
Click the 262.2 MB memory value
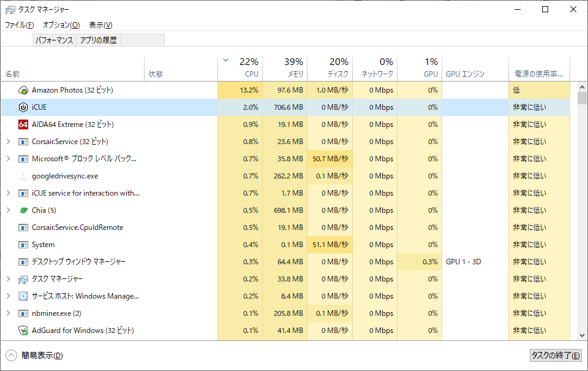click(288, 176)
